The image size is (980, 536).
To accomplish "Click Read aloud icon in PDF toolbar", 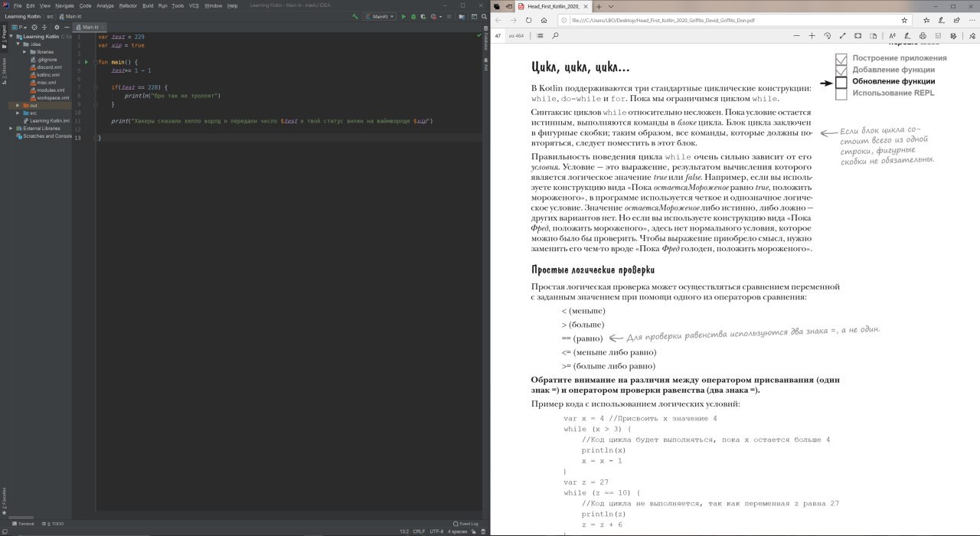I will 892,35.
